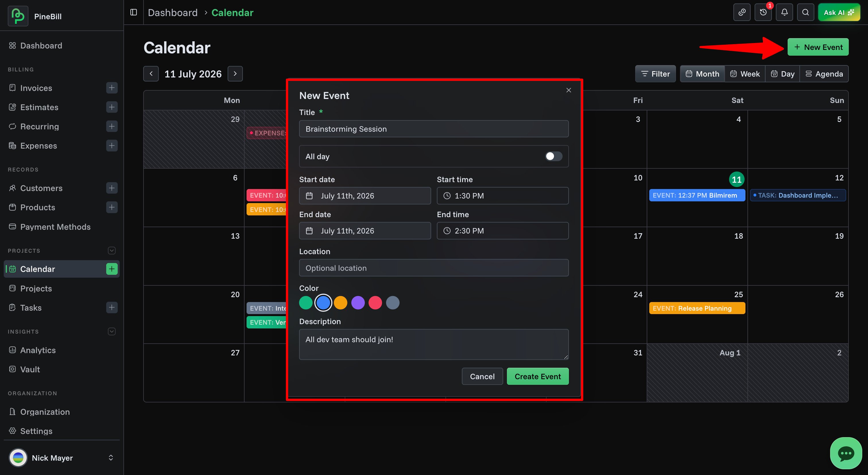Cancel the New Event dialog
This screenshot has height=475, width=868.
482,376
